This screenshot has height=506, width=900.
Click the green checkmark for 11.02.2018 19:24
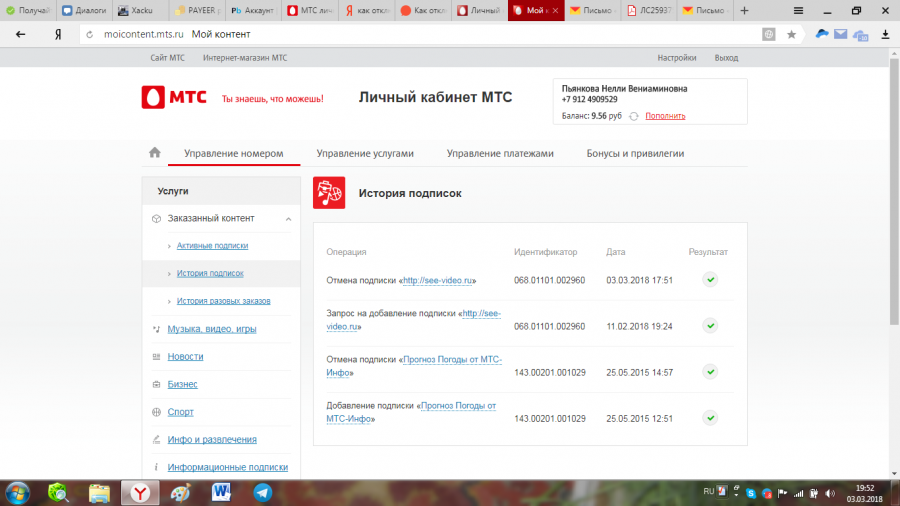click(x=711, y=325)
